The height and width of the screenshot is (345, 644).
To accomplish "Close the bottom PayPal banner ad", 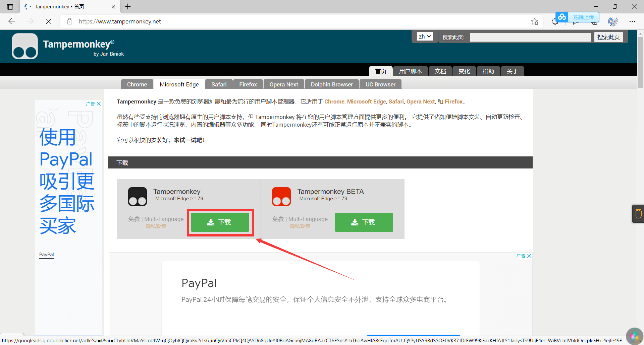I will click(529, 256).
